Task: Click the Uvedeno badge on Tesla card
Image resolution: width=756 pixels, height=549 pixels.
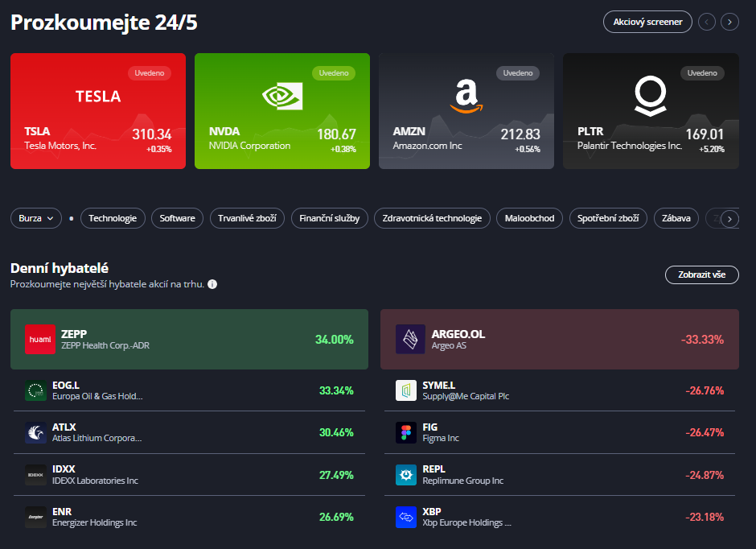Action: coord(150,72)
